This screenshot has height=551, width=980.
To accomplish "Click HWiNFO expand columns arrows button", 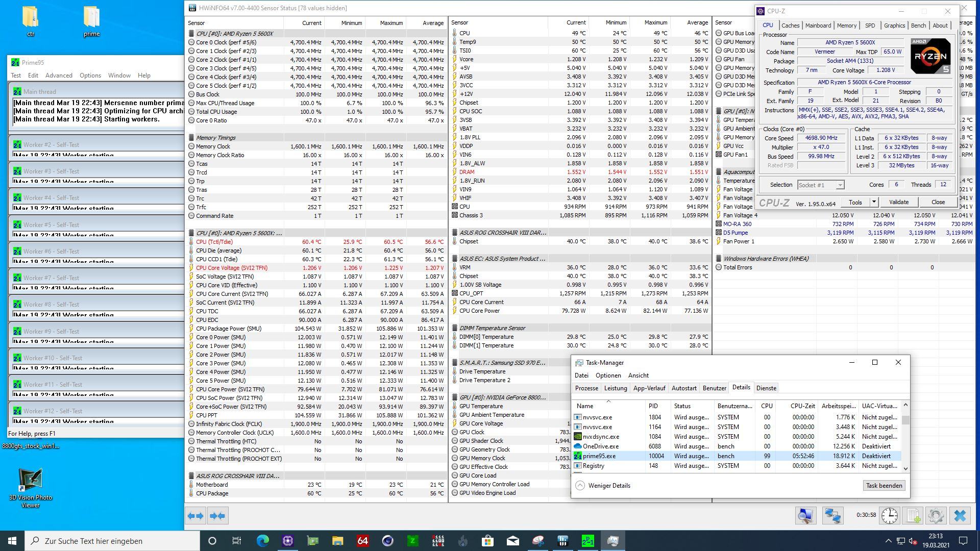I will (195, 516).
